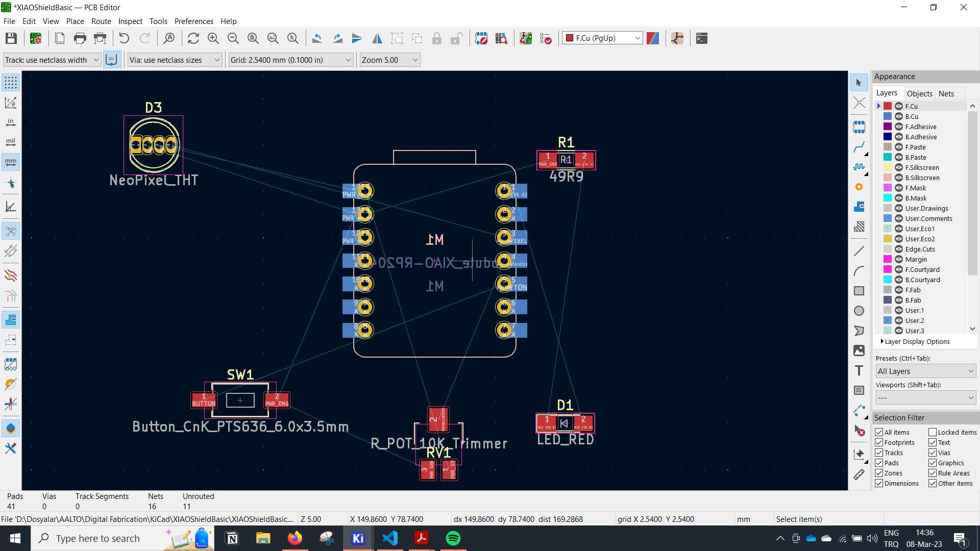Click KiCad taskbar icon to switch window

(x=358, y=538)
